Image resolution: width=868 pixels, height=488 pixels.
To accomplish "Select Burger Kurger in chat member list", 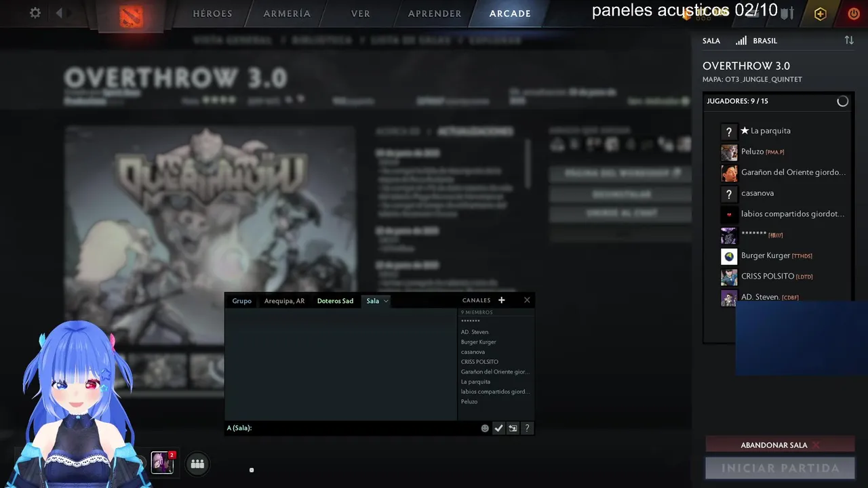I will click(x=479, y=342).
